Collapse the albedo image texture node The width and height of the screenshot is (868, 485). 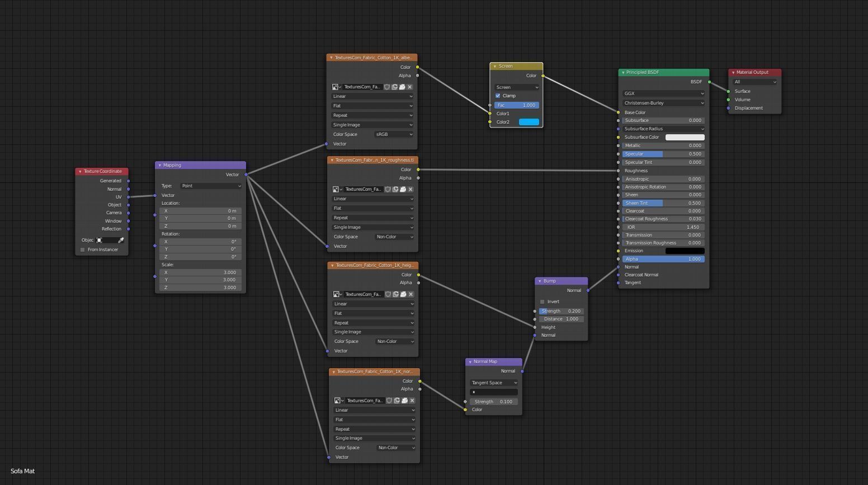tap(331, 58)
